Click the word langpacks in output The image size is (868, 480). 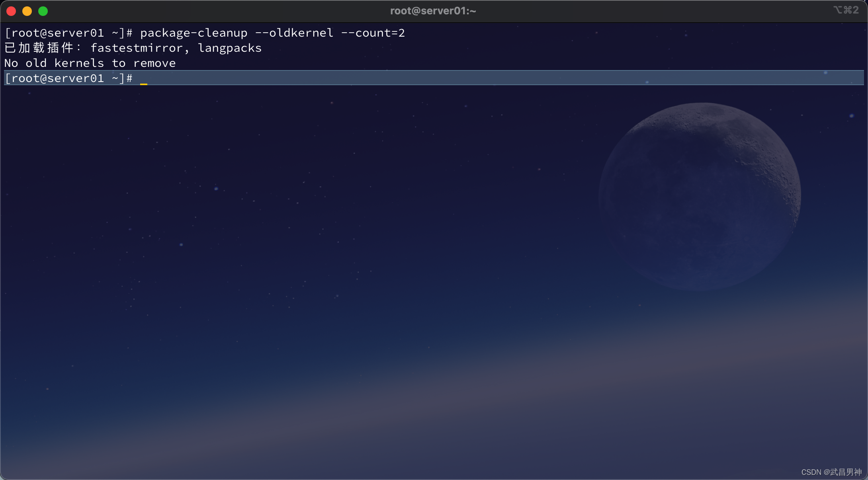coord(230,48)
